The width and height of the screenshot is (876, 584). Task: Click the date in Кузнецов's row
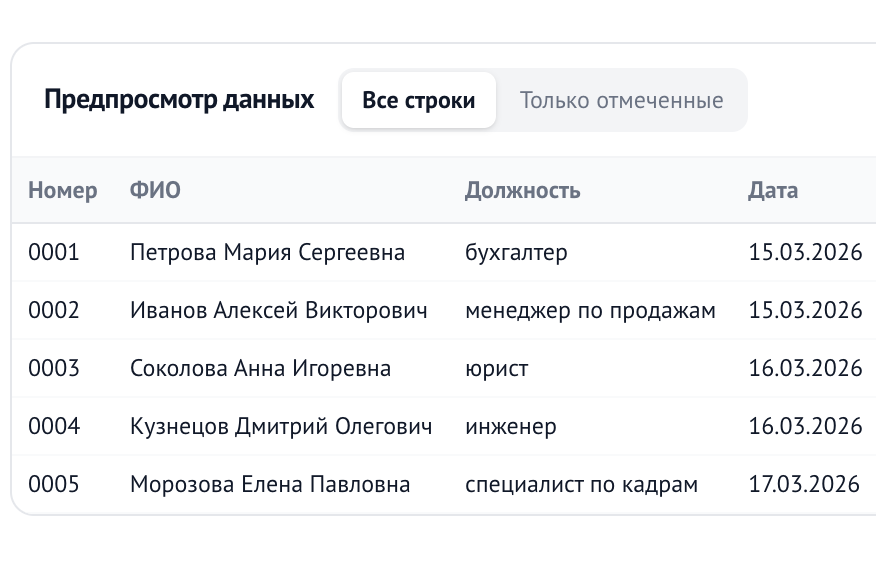[805, 426]
